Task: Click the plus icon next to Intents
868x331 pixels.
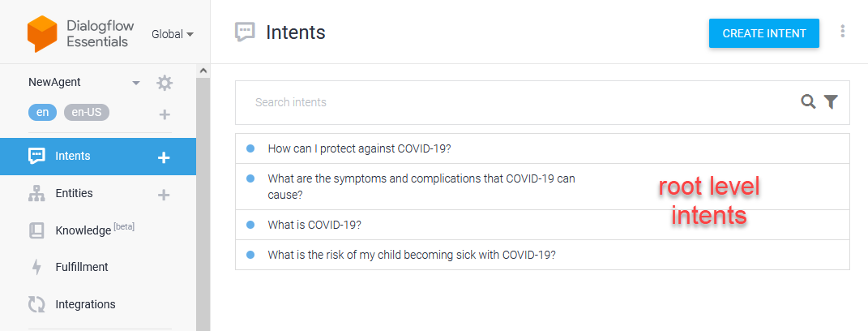Action: point(163,157)
